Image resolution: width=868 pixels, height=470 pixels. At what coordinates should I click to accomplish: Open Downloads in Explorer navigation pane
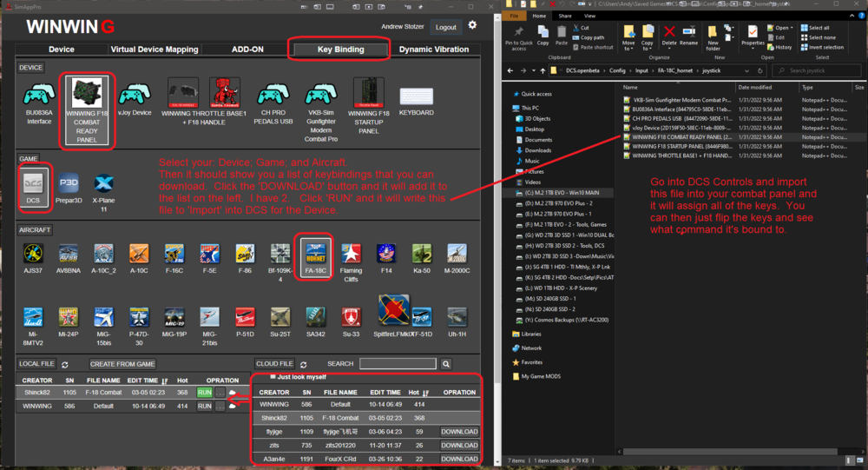[x=538, y=150]
